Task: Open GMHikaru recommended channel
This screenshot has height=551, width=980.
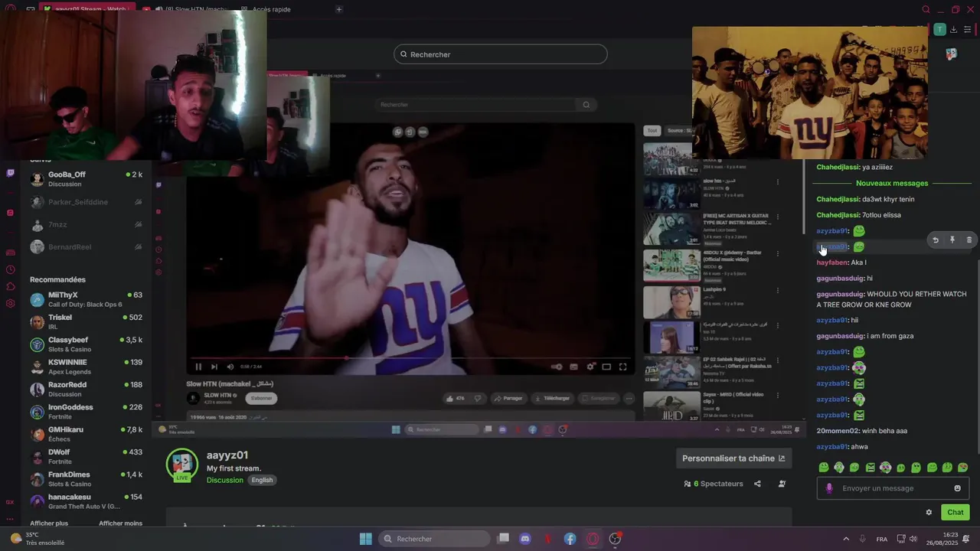Action: [86, 434]
